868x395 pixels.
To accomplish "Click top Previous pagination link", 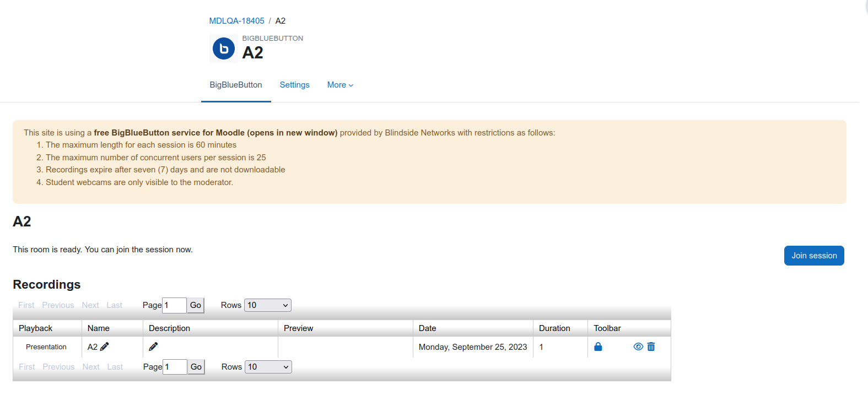I will coord(58,305).
